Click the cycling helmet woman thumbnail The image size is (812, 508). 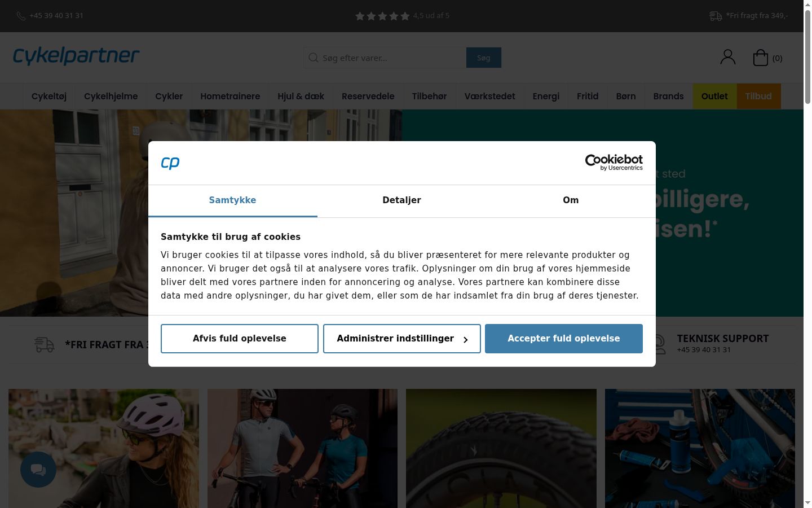tap(104, 448)
